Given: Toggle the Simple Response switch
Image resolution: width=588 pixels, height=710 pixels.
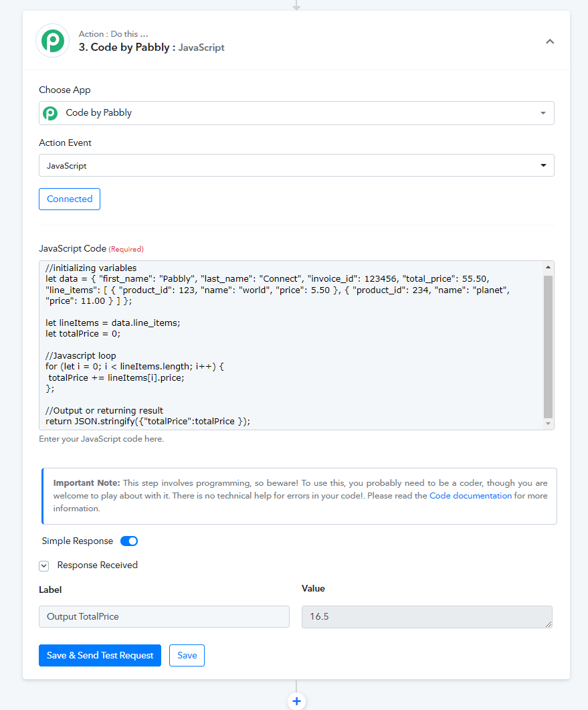Looking at the screenshot, I should click(129, 541).
